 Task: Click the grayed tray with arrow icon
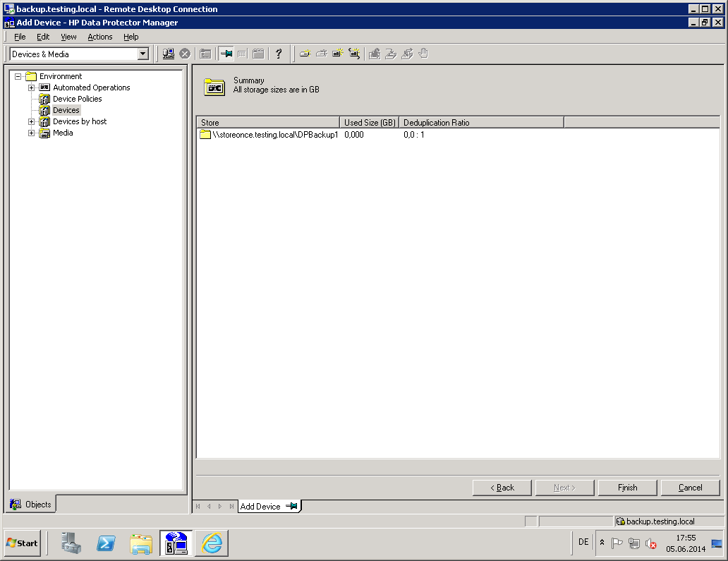391,54
